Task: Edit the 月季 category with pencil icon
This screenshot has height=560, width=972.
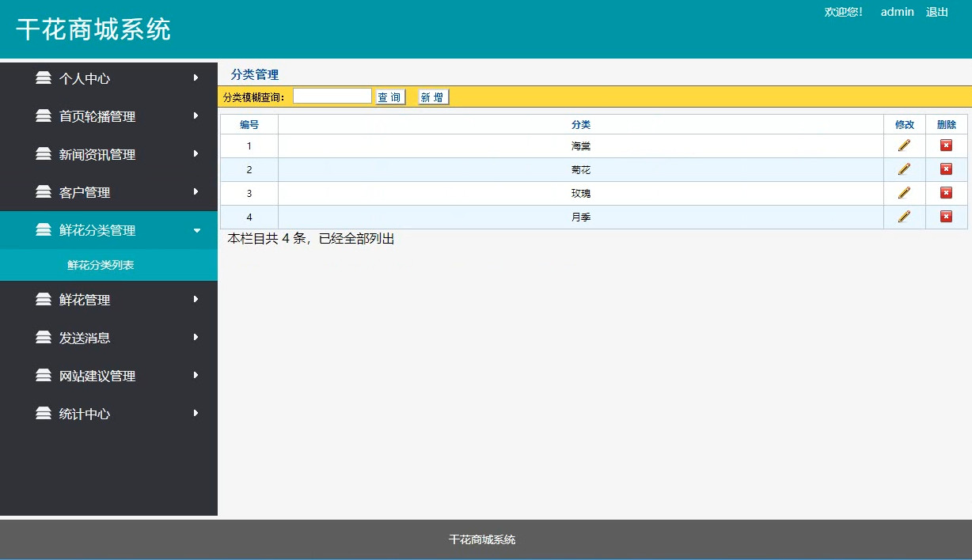Action: coord(904,217)
